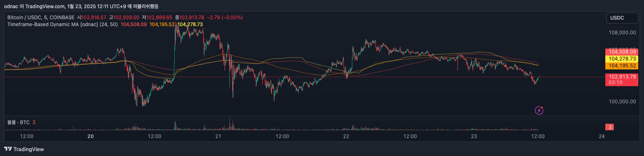Click the orange MA value 104,195.52 in legend
The image size is (644, 156).
(162, 25)
